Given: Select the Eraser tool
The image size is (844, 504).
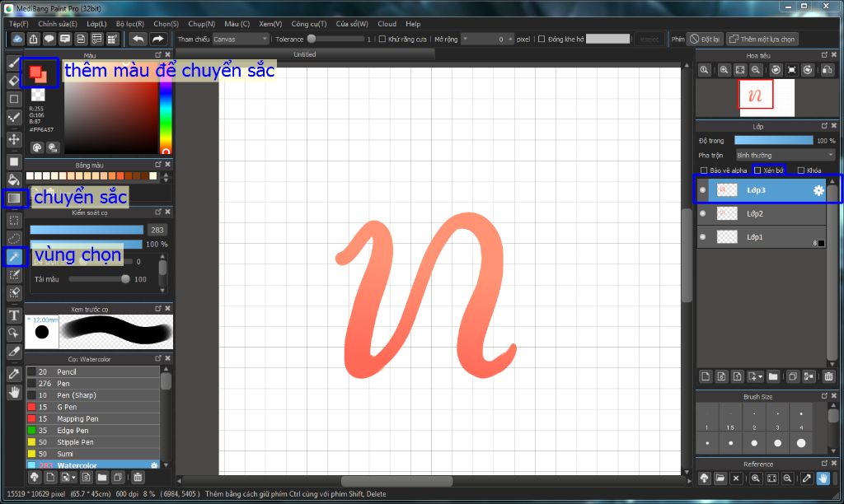Looking at the screenshot, I should click(14, 81).
